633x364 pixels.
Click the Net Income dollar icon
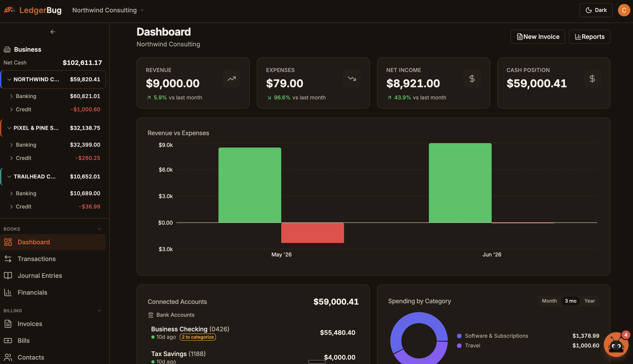tap(472, 79)
